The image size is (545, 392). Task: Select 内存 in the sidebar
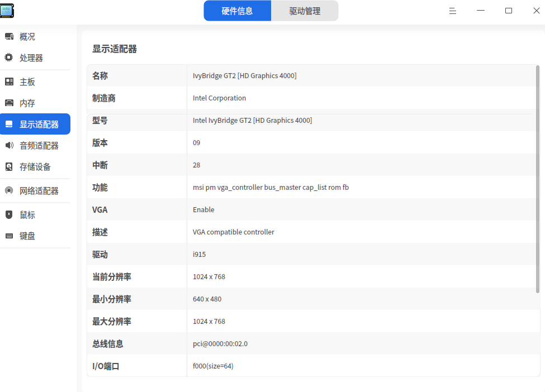(x=35, y=103)
